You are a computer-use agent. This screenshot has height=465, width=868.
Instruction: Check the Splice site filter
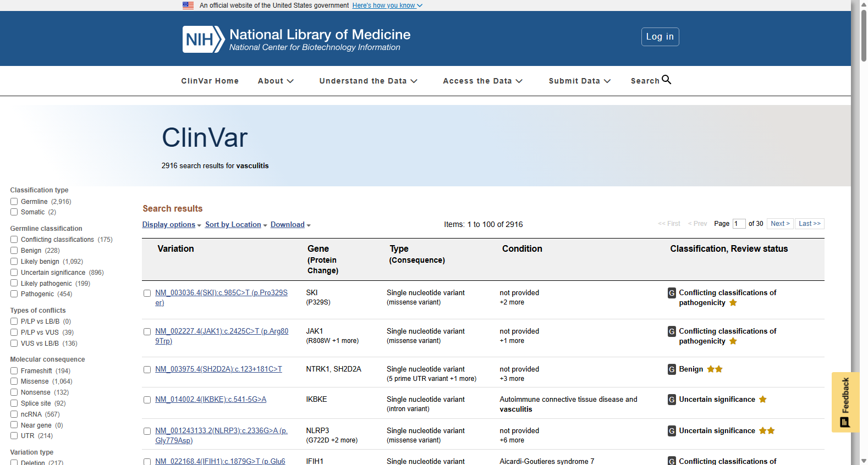click(x=14, y=403)
